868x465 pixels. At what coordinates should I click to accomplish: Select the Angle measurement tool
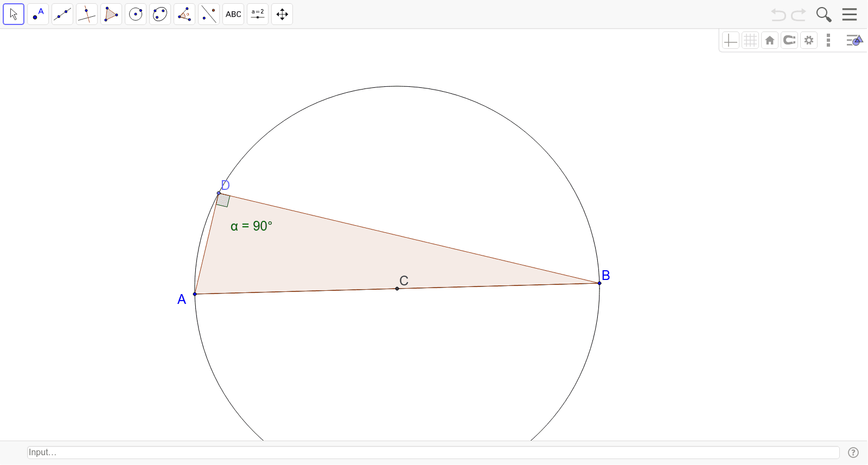pos(184,14)
